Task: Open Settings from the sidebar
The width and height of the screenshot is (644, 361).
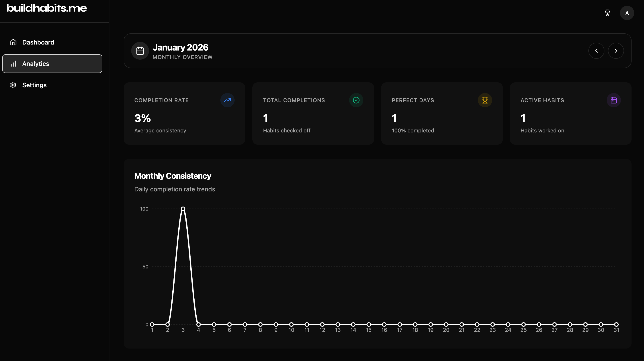Action: [34, 85]
